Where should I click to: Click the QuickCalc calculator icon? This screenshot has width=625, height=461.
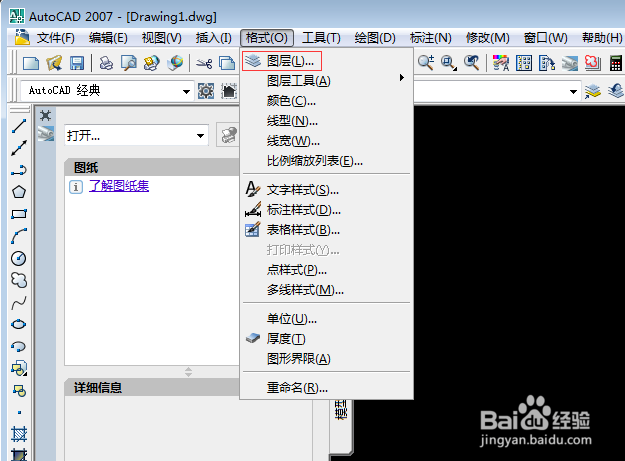616,63
